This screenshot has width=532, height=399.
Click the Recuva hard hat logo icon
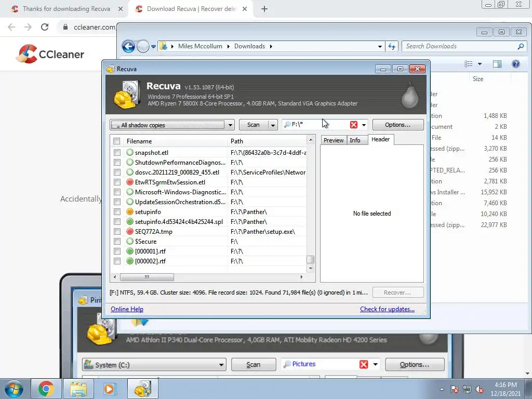click(127, 94)
